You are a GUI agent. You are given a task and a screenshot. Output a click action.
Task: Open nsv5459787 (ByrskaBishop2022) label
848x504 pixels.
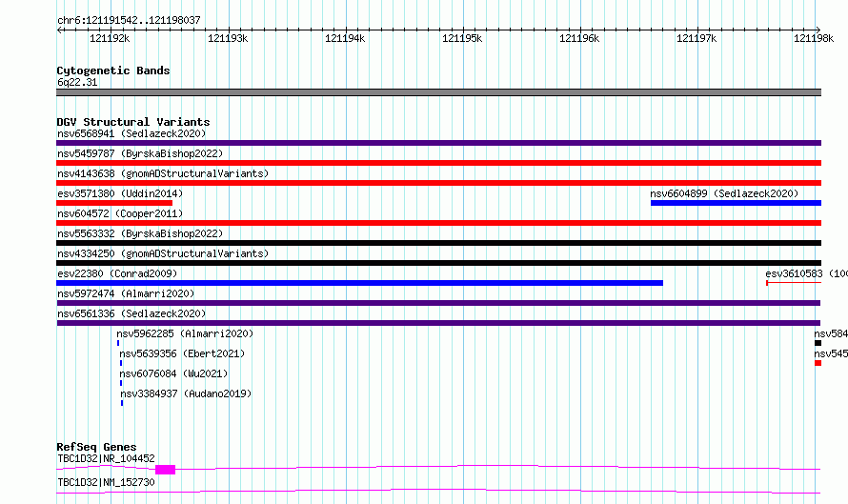140,153
